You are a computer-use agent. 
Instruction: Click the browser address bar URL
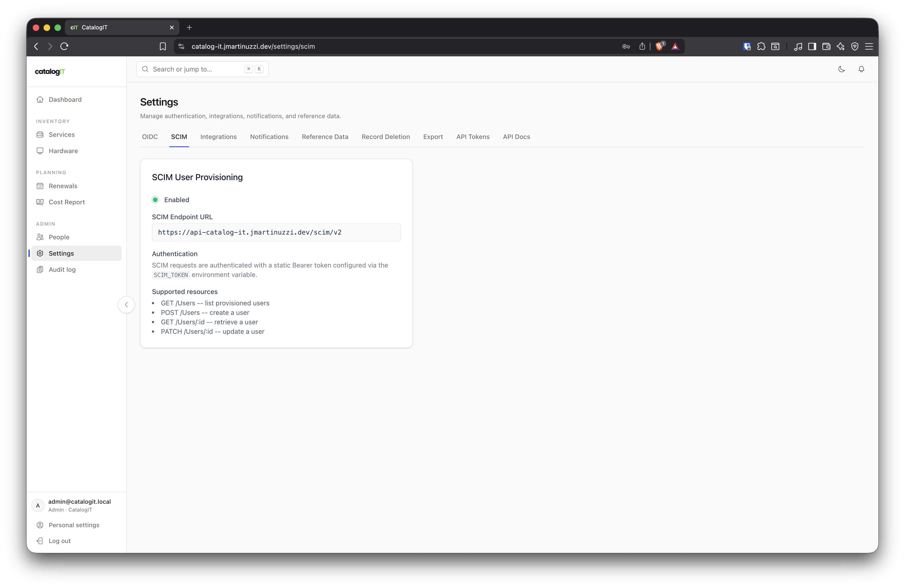click(253, 46)
